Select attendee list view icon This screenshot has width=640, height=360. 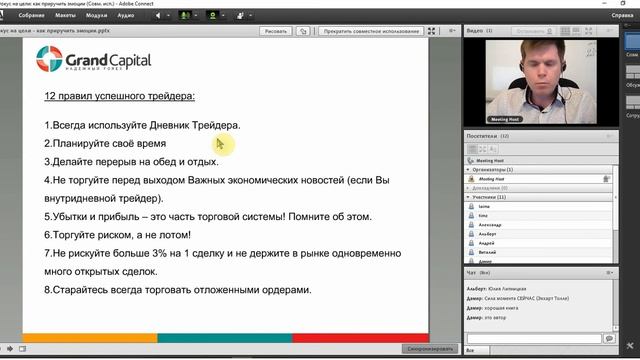[472, 149]
